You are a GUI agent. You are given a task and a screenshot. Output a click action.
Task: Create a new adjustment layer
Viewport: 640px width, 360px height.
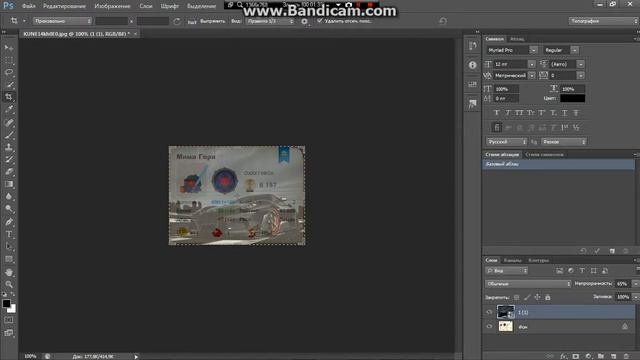tap(588, 356)
